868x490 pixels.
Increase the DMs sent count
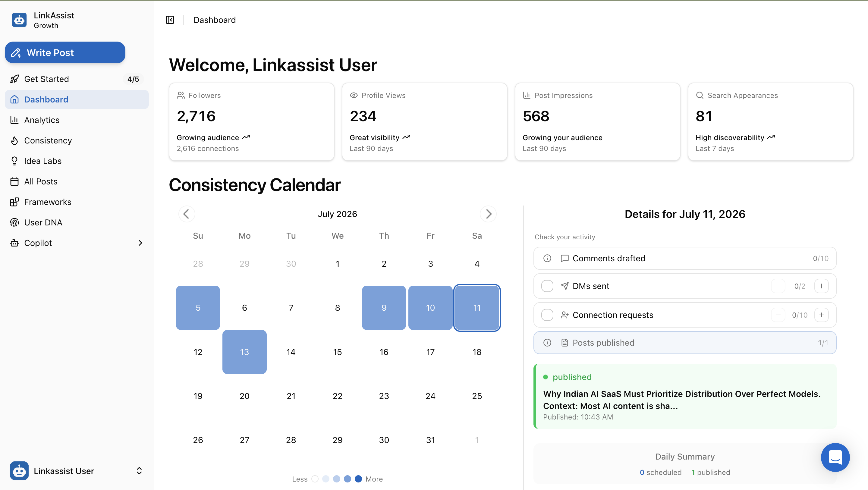[x=822, y=286]
